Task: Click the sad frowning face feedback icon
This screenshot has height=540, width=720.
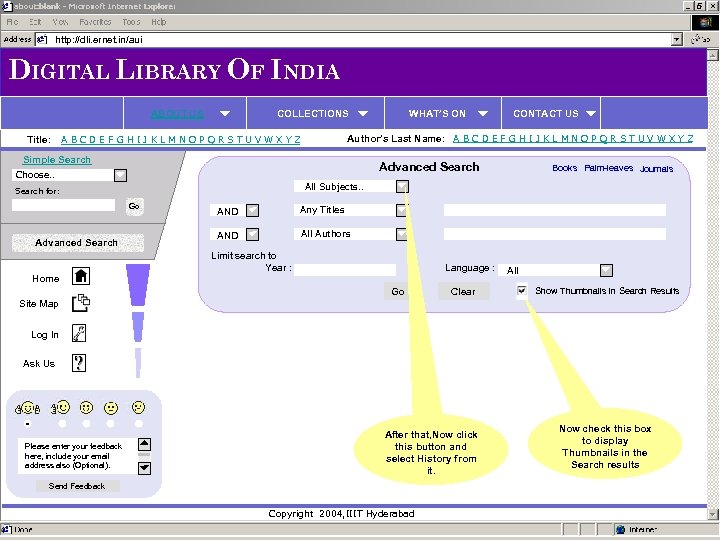Action: (x=138, y=407)
